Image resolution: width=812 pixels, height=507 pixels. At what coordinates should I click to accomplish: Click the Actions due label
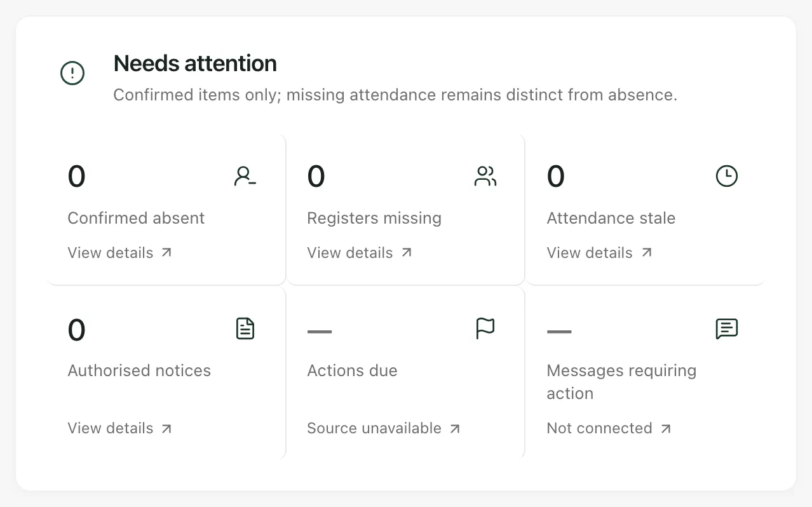click(x=352, y=370)
